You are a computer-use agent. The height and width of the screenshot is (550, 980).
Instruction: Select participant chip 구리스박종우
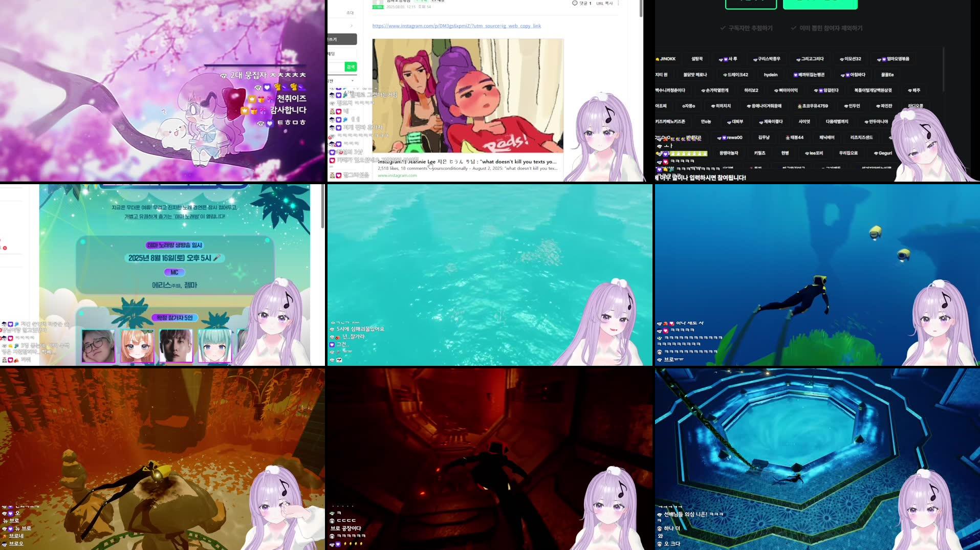pos(766,59)
